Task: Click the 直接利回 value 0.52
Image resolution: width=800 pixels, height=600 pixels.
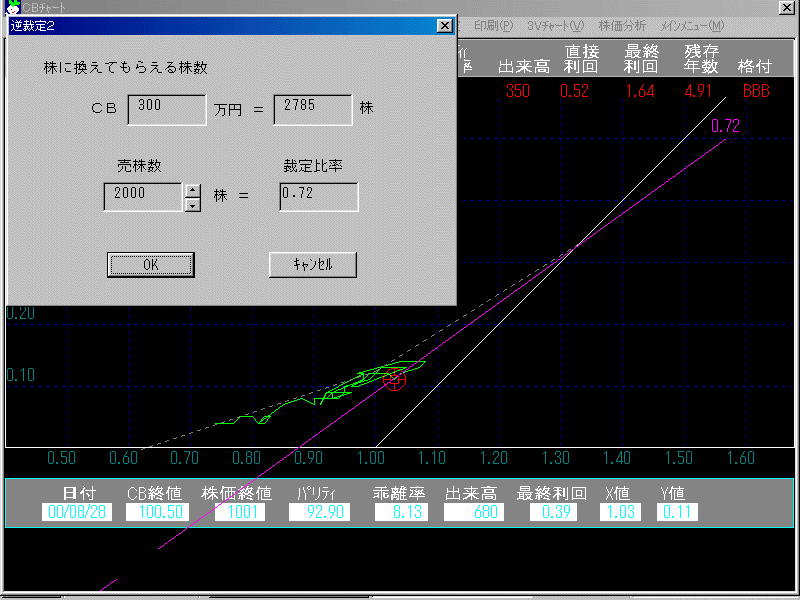Action: click(574, 91)
